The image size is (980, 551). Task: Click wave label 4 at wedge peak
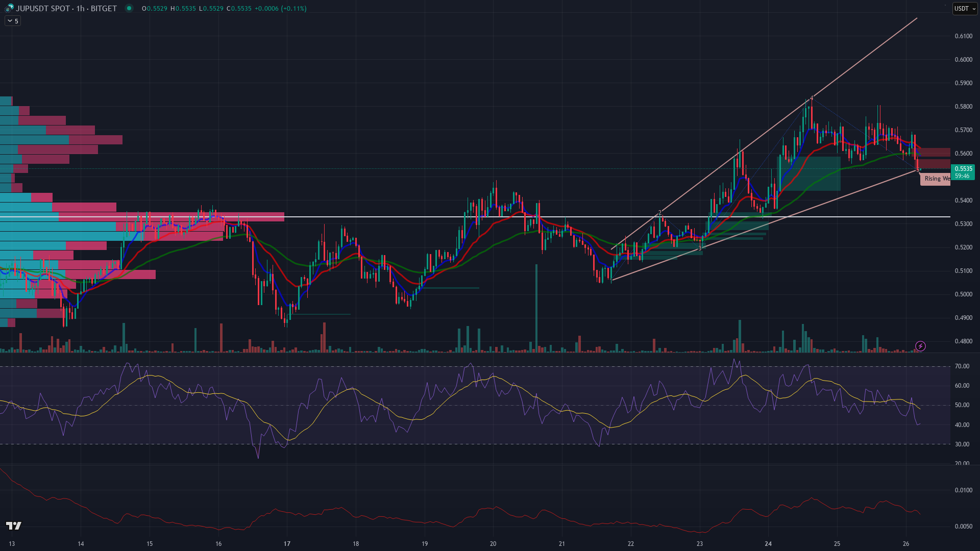[812, 98]
